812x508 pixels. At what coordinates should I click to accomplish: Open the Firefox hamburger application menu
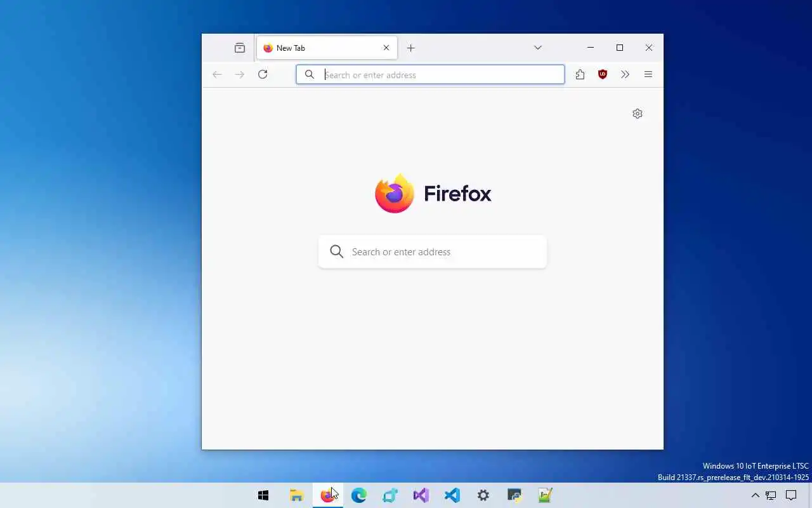point(648,74)
